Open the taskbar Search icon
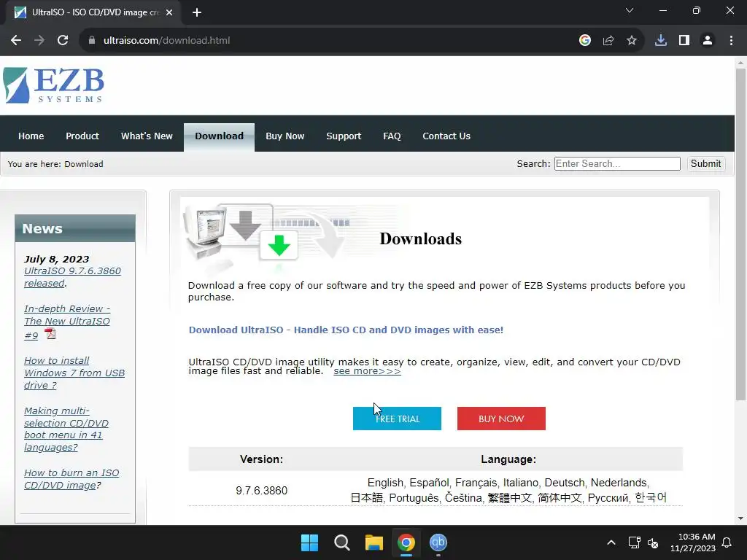 [x=342, y=542]
